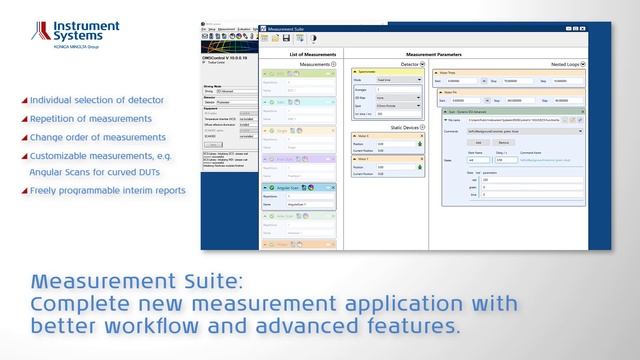Click the document icon on the cyan measurement card
The width and height of the screenshot is (640, 360).
click(290, 102)
